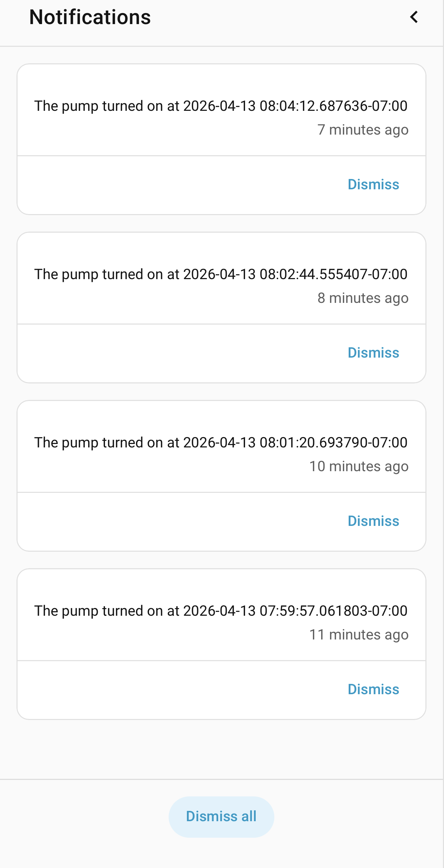
Task: Dismiss the 07:59:57 pump notification
Action: click(x=373, y=689)
